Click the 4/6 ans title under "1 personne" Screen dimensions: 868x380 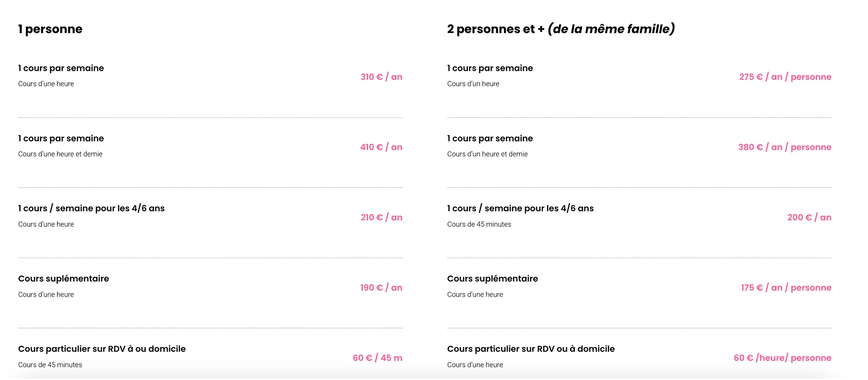coord(91,208)
